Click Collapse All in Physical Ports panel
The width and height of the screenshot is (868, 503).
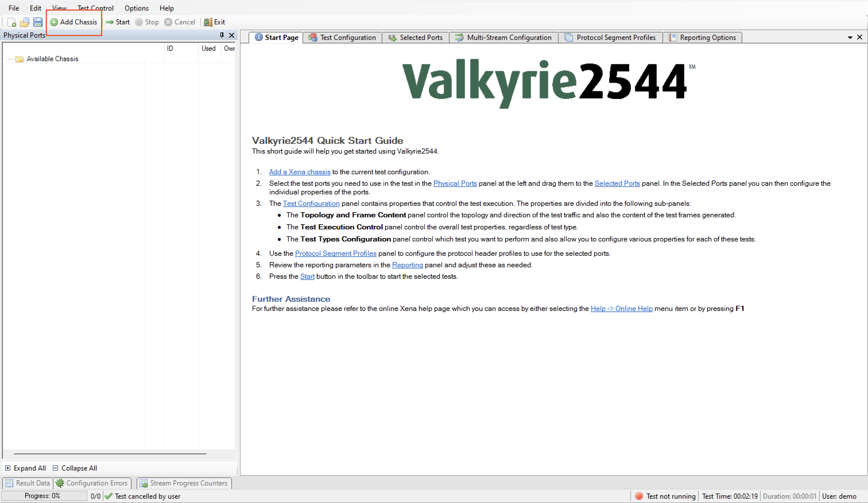tap(75, 468)
